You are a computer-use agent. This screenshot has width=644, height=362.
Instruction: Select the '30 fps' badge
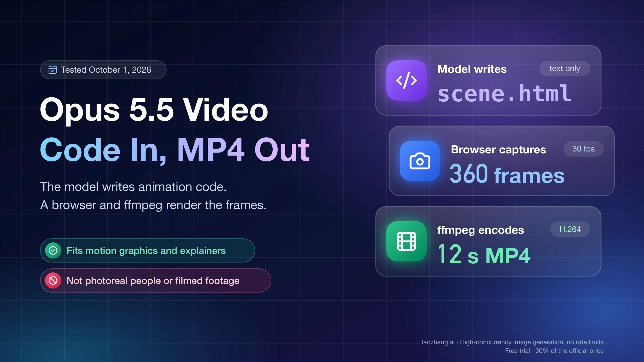(583, 149)
